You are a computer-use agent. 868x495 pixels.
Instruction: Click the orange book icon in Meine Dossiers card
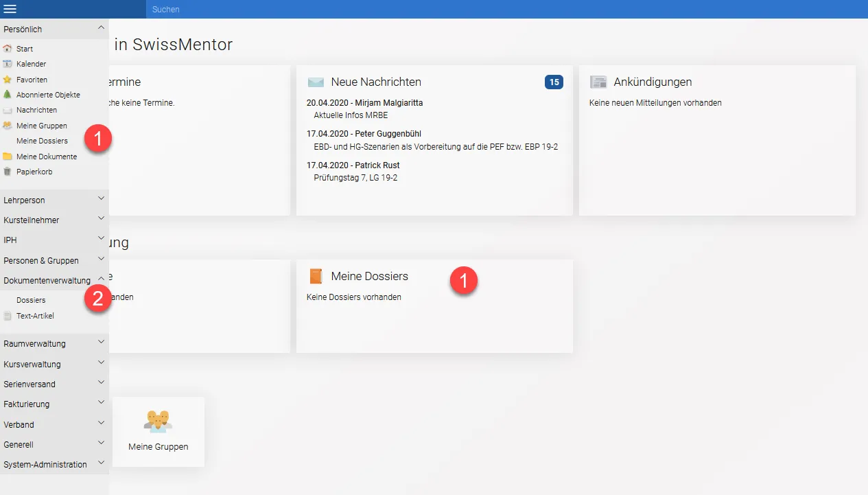tap(316, 276)
